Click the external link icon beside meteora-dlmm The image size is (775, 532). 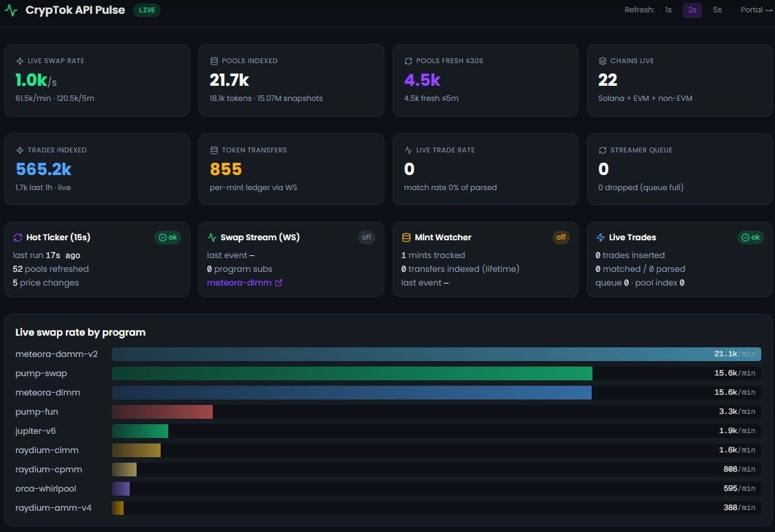pos(279,283)
